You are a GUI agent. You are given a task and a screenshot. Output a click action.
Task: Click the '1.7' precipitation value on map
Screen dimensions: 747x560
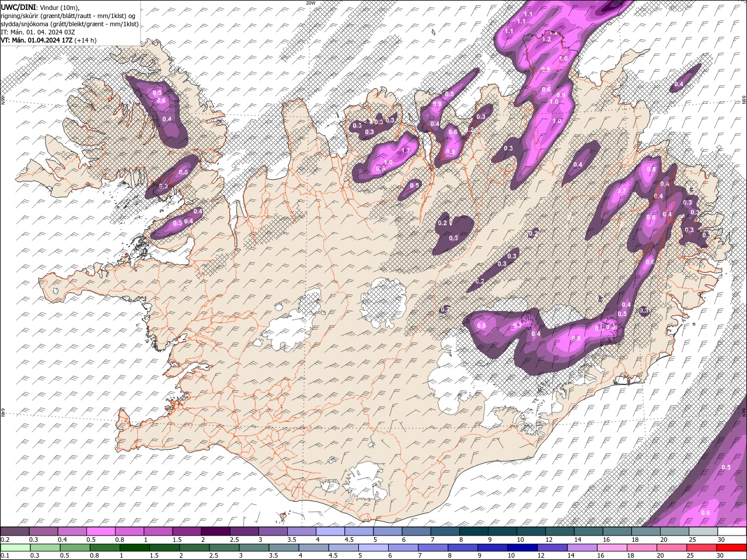pyautogui.click(x=406, y=150)
